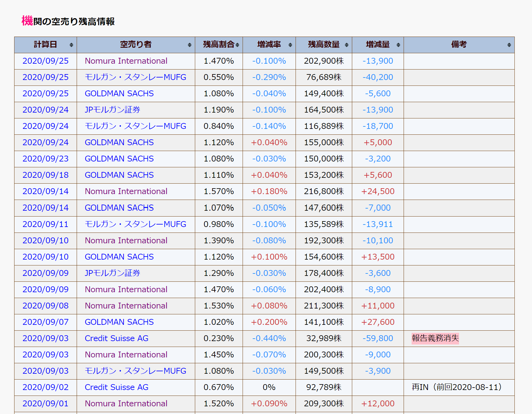Select the -40,200 change cell

point(378,77)
